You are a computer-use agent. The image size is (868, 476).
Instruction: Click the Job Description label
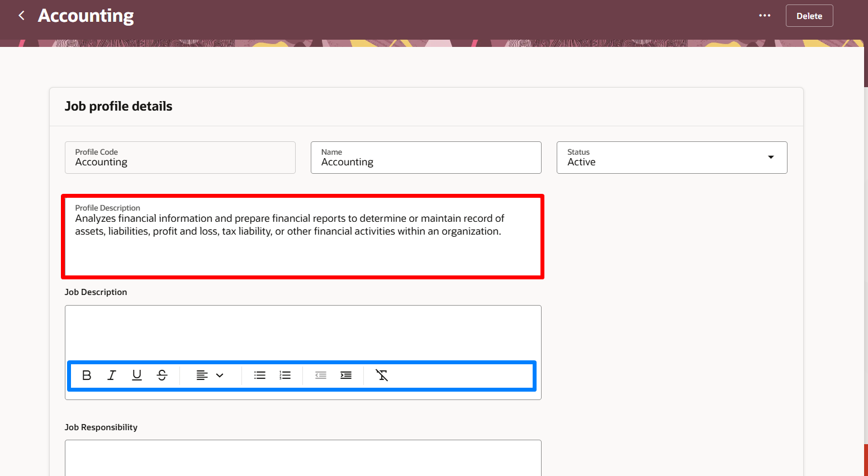(96, 292)
